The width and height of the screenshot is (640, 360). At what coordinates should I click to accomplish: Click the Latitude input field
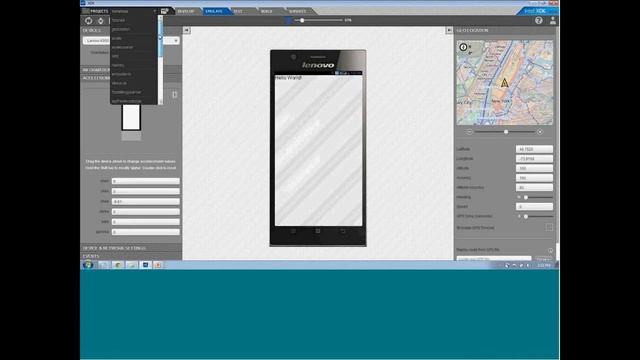(x=534, y=149)
